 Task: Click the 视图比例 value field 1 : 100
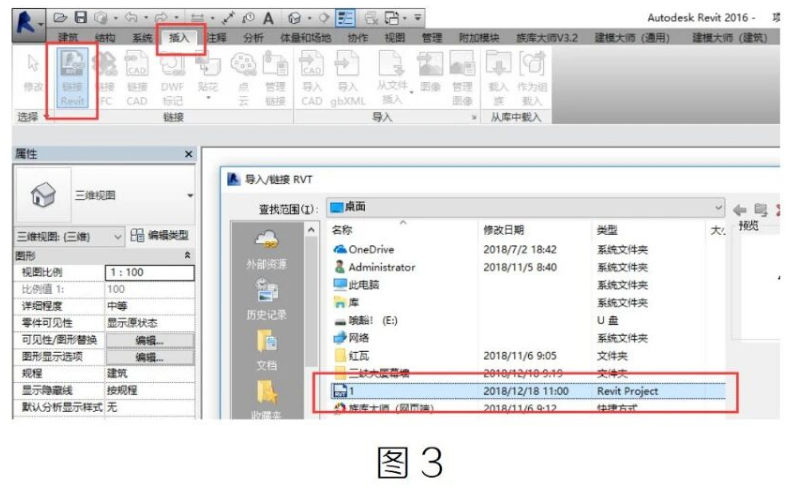point(149,272)
